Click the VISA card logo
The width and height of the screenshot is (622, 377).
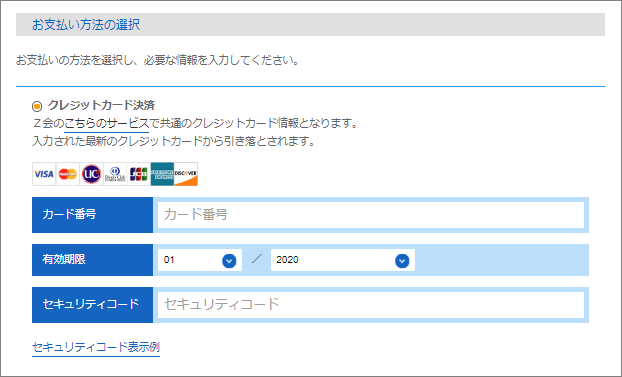[x=44, y=174]
